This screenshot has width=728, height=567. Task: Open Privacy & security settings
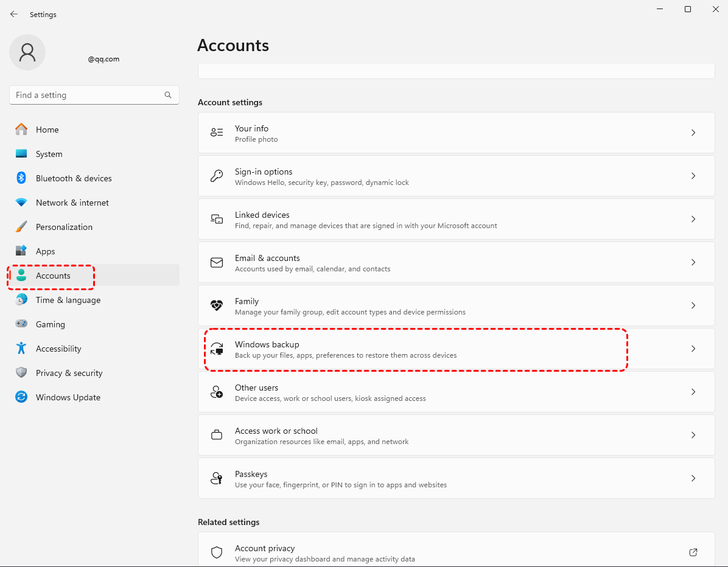pyautogui.click(x=94, y=372)
